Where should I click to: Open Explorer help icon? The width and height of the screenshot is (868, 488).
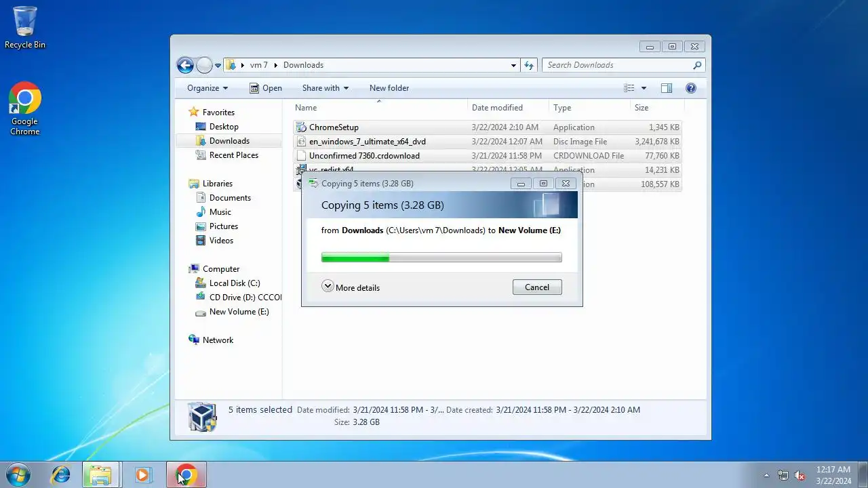pos(691,88)
